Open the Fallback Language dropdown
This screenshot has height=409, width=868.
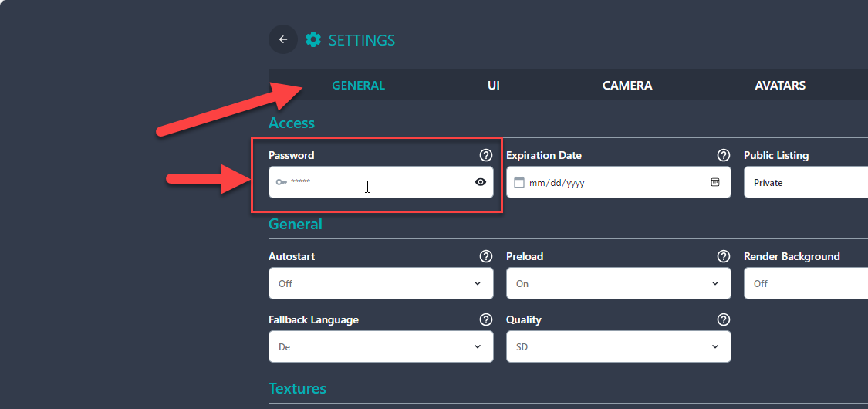coord(381,346)
